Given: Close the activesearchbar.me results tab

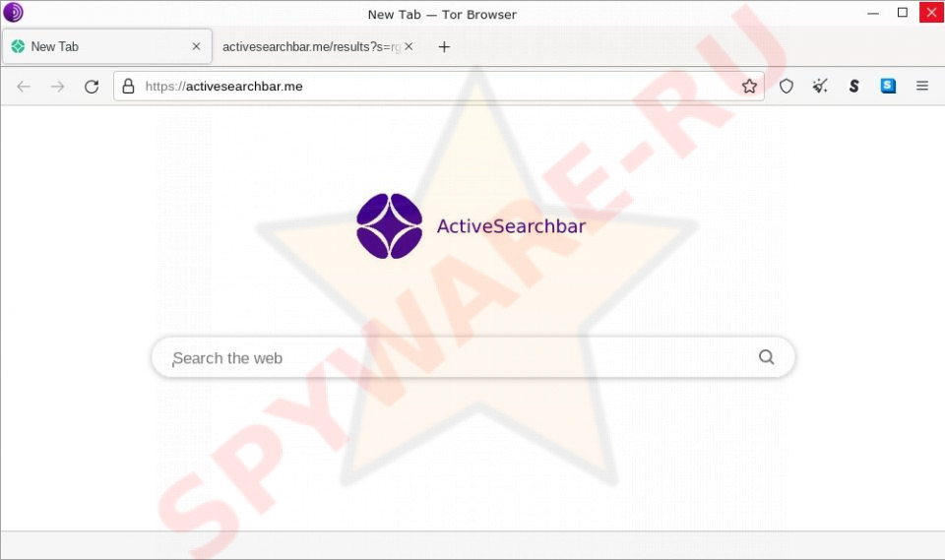Looking at the screenshot, I should [409, 46].
